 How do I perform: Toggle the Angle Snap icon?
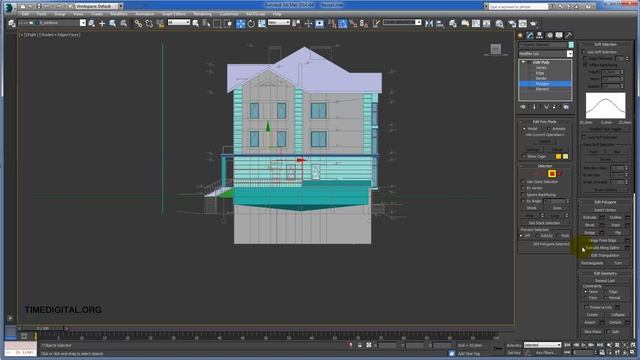pos(342,24)
